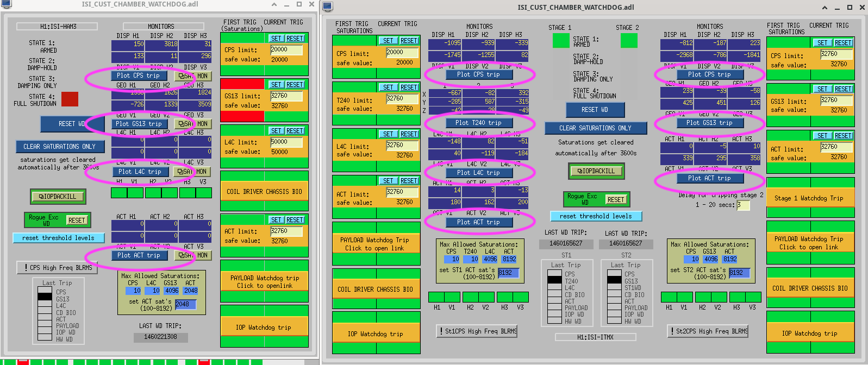Click Plot GS13 trip in ITMX stage 2
Screen dimensions: 868x365
(709, 123)
